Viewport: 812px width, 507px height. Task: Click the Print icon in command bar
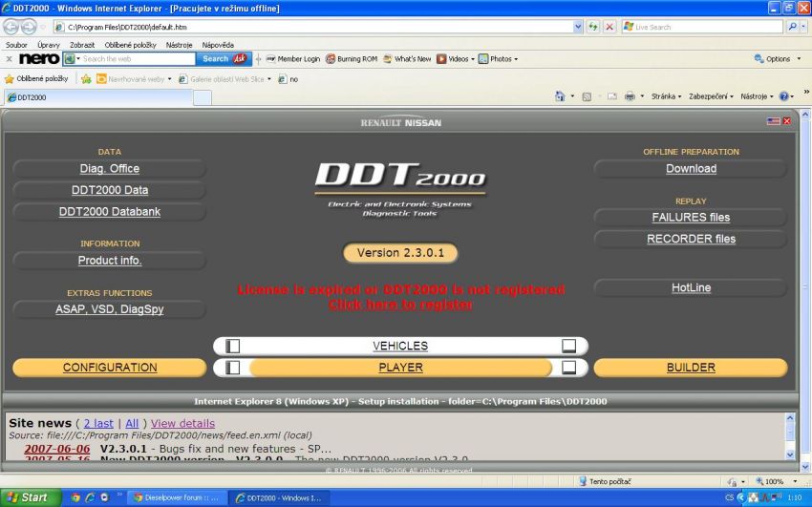(x=630, y=96)
